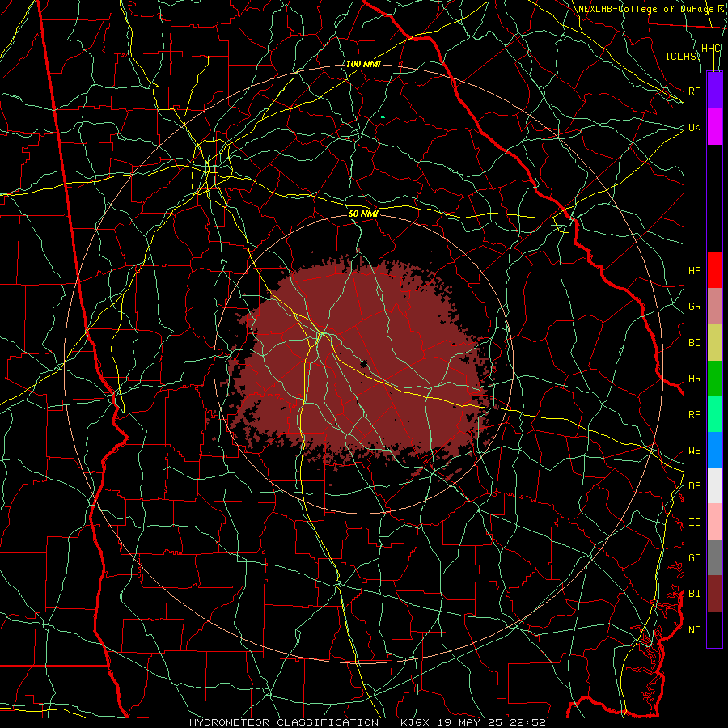Click the HA red legend swatch
This screenshot has height=728, width=728.
[x=714, y=270]
